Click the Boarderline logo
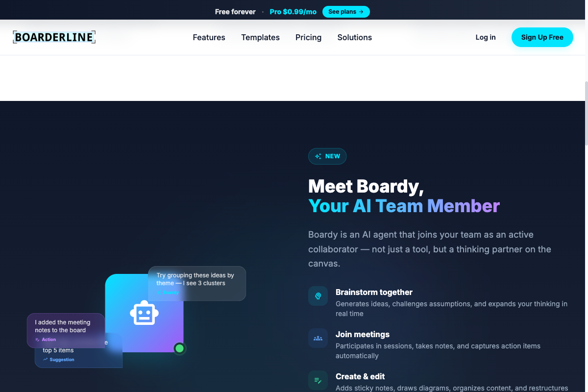The image size is (588, 392). click(x=54, y=37)
